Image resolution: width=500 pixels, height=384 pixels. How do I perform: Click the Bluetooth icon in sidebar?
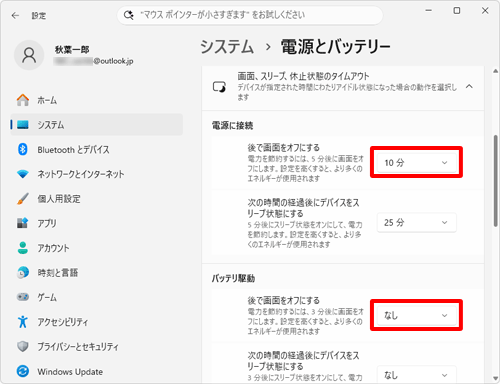coord(23,149)
